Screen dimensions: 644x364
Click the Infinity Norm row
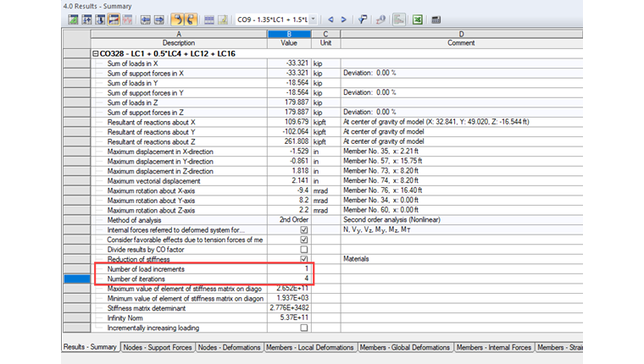pos(336,318)
